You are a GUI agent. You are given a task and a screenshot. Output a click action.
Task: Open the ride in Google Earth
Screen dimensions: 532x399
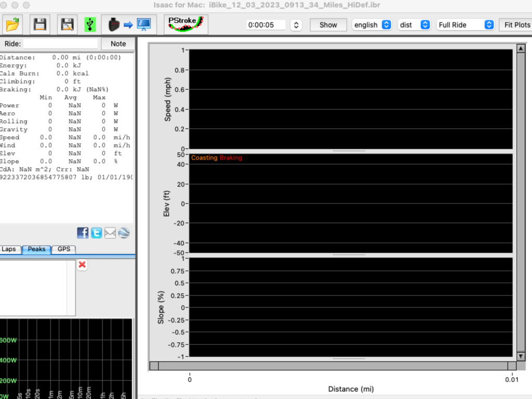click(x=124, y=233)
